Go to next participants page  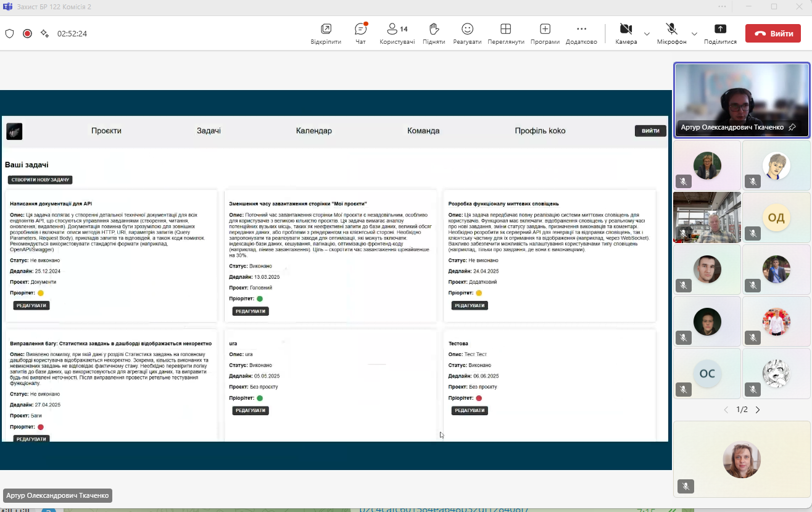coord(758,410)
